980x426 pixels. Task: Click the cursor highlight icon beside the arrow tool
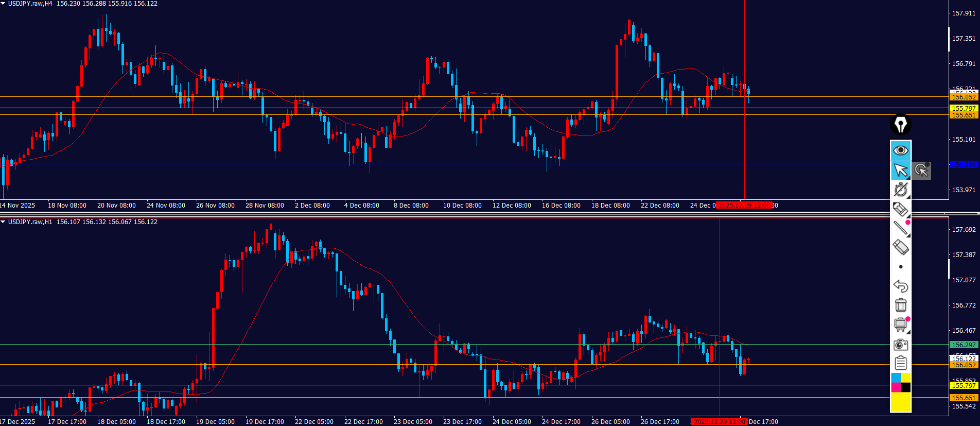pyautogui.click(x=921, y=170)
